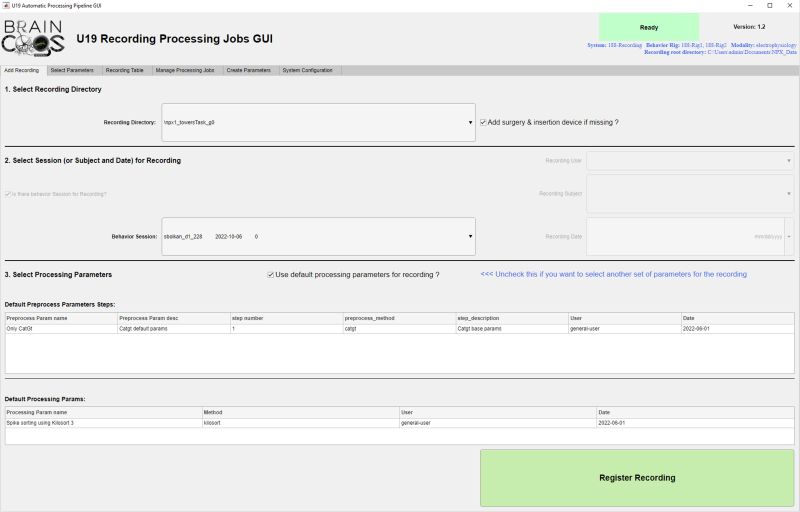800x512 pixels.
Task: Click the BrainCoGS logo image
Action: [33, 38]
